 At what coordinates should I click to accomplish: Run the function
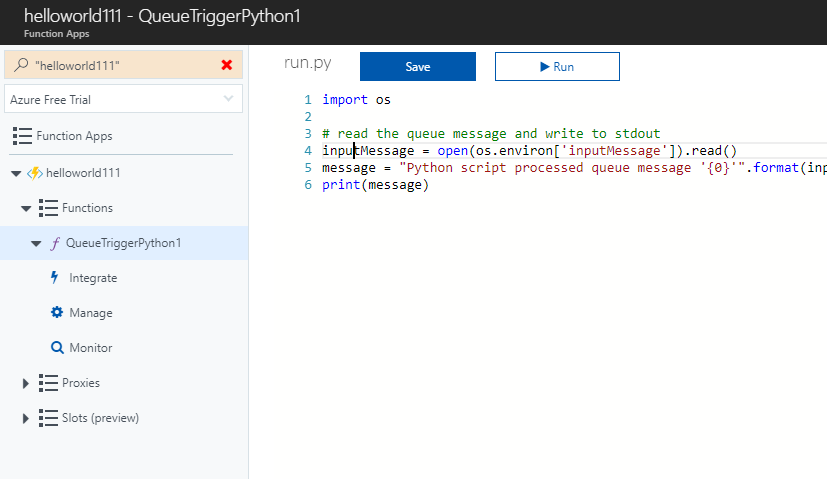557,66
